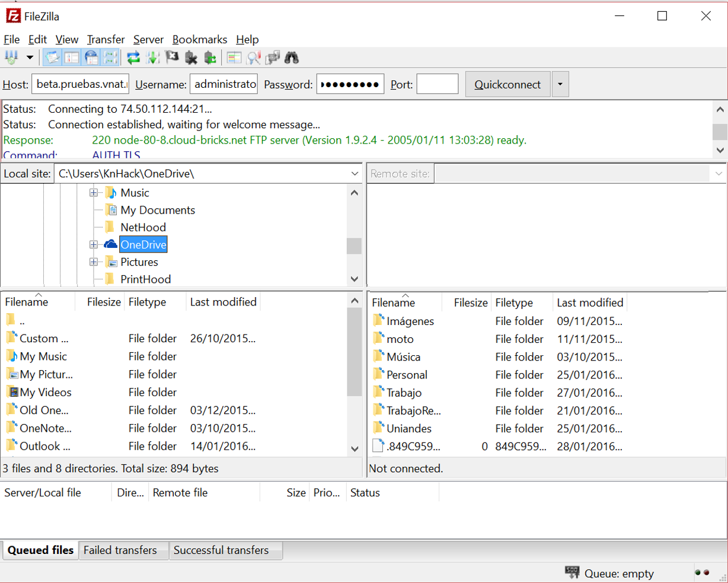Refresh file and folder lists

(x=133, y=58)
